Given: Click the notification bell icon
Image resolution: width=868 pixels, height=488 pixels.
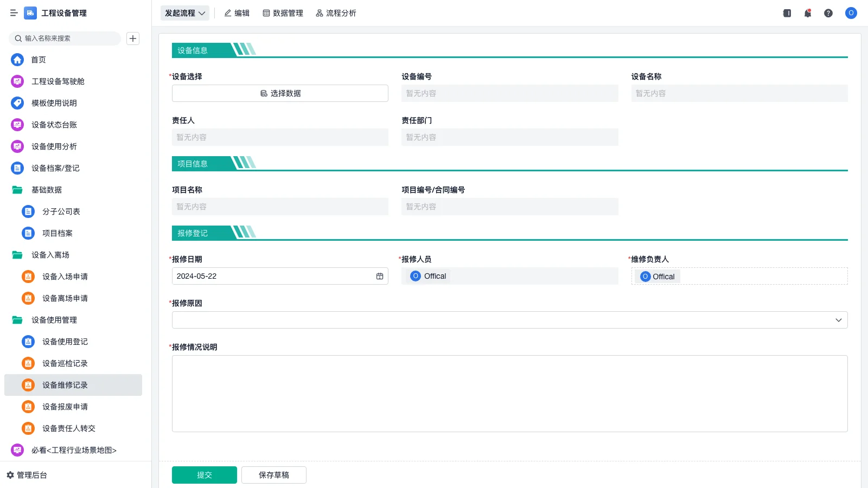Looking at the screenshot, I should (x=808, y=13).
